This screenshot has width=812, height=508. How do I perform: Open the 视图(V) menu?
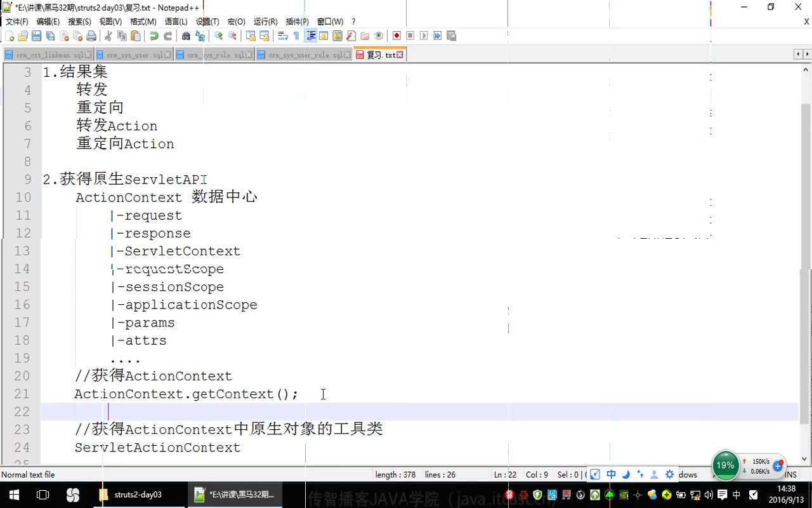point(111,22)
